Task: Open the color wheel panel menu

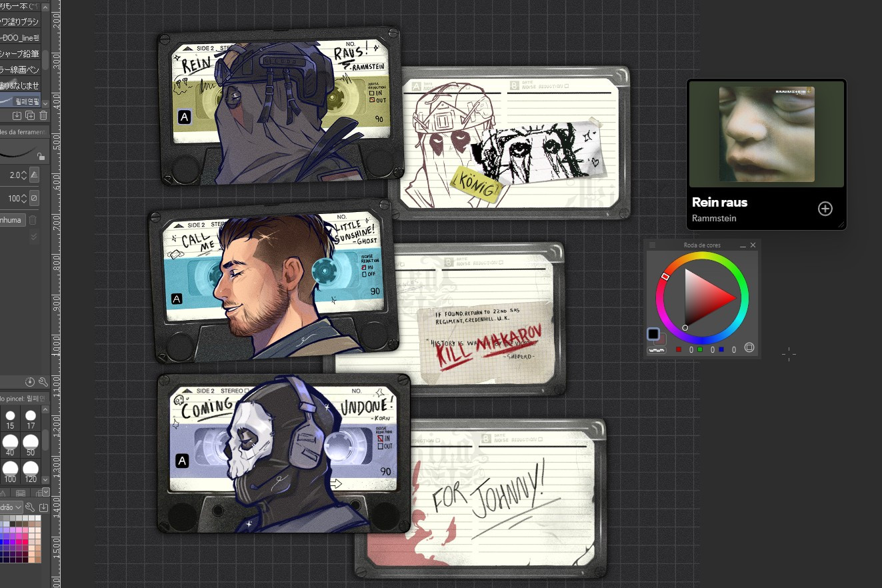Action: point(652,245)
